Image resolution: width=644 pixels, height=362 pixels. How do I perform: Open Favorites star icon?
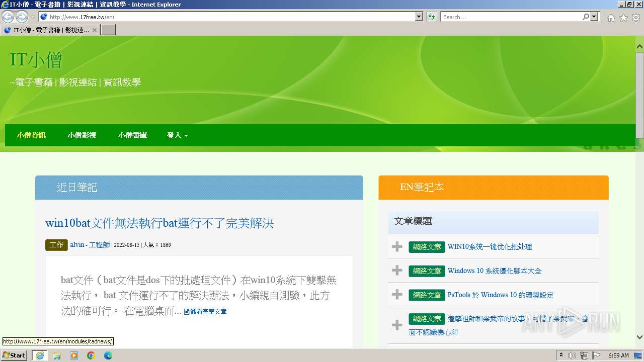pos(623,18)
